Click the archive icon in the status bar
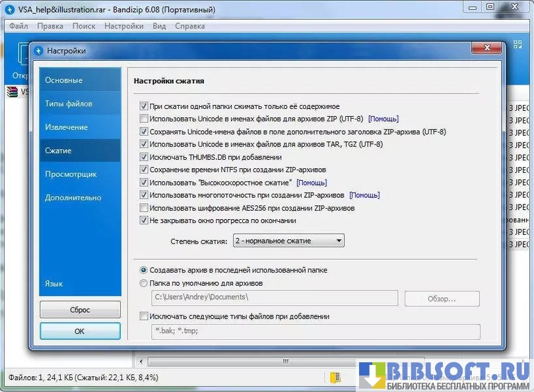This screenshot has width=534, height=392. (x=335, y=377)
